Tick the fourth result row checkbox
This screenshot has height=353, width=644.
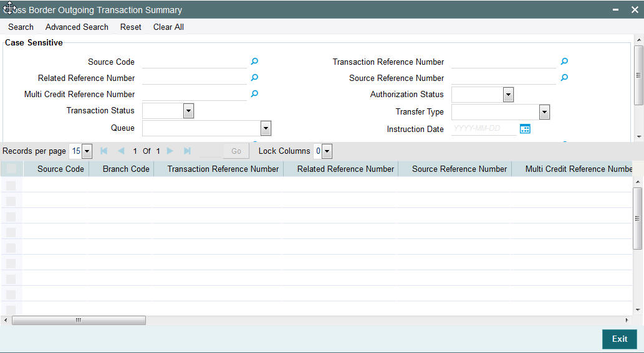(11, 232)
